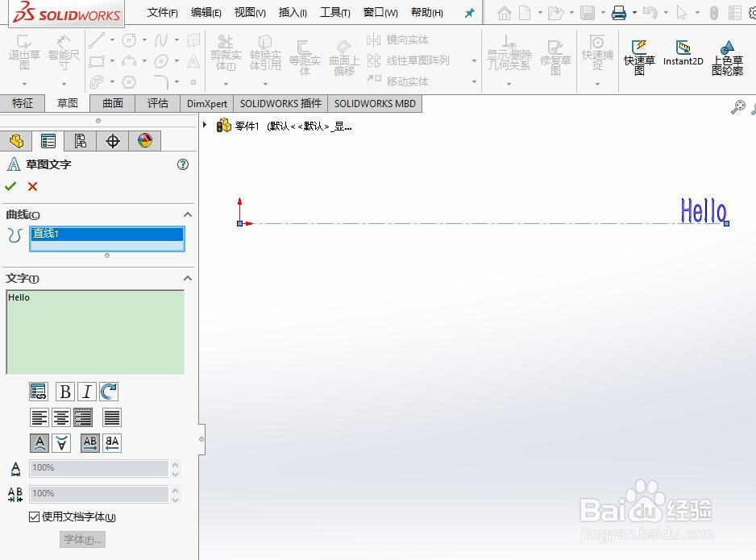Switch to SOLIDWORKS MBD tab
The height and width of the screenshot is (560, 756).
click(x=375, y=103)
